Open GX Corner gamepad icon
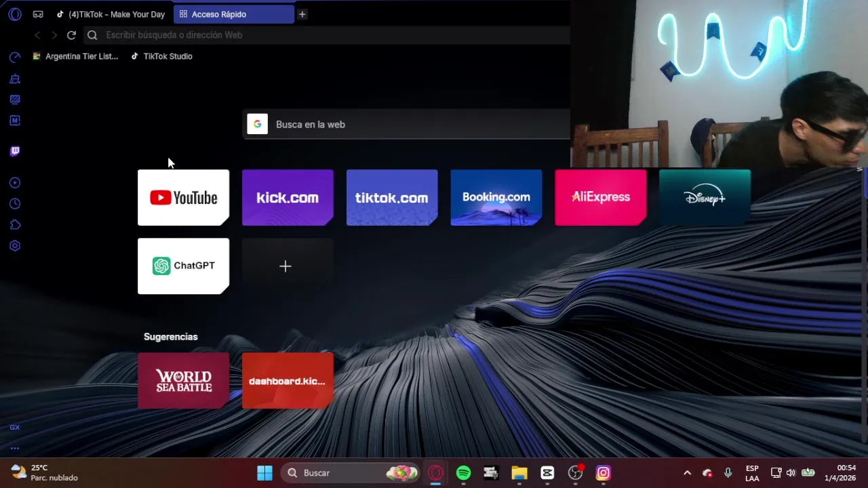Image resolution: width=868 pixels, height=488 pixels. (x=38, y=14)
